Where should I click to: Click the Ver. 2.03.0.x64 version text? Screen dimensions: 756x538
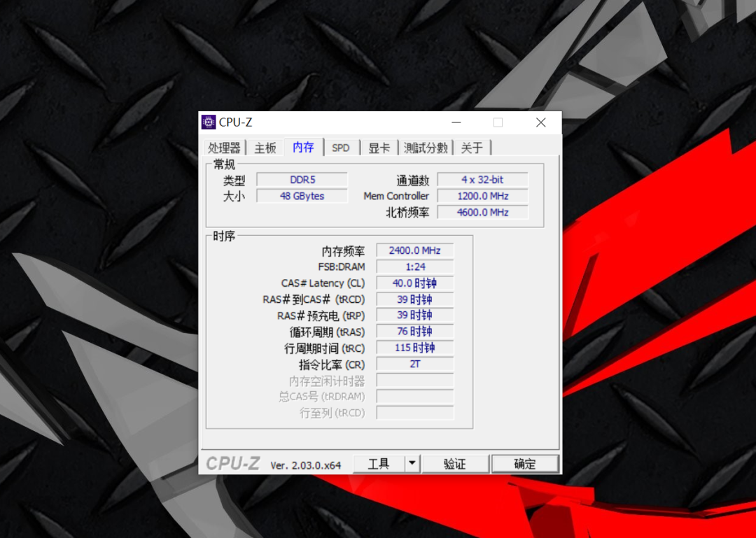pos(306,465)
